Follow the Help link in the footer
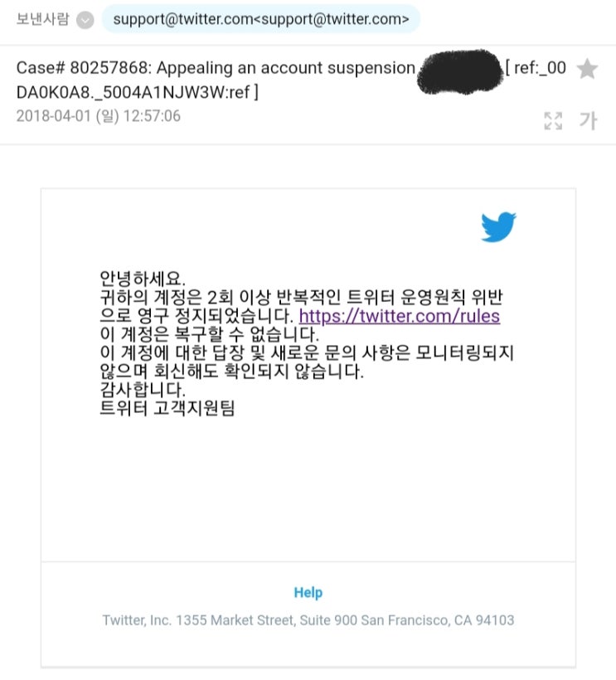This screenshot has height=680, width=616. pos(308,592)
